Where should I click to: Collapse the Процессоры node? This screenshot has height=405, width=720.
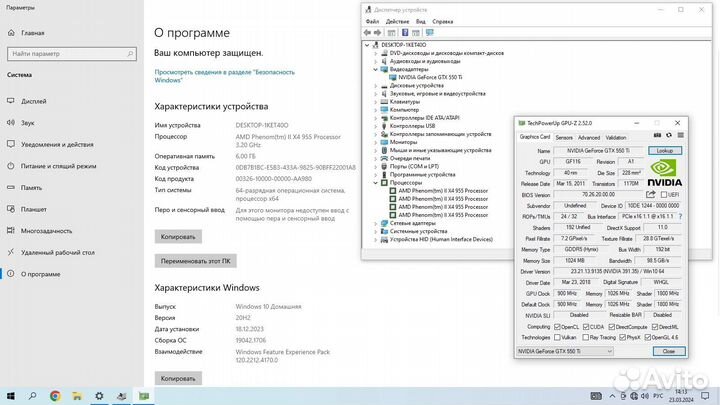click(376, 183)
